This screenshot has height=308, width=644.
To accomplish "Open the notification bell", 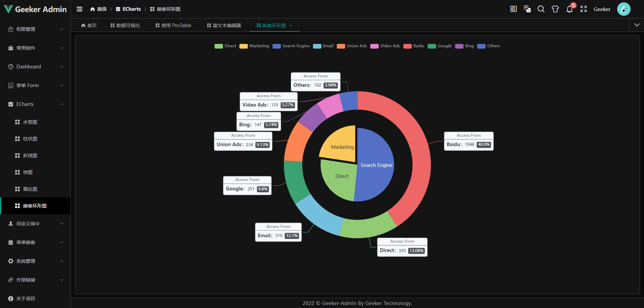I will [x=569, y=9].
